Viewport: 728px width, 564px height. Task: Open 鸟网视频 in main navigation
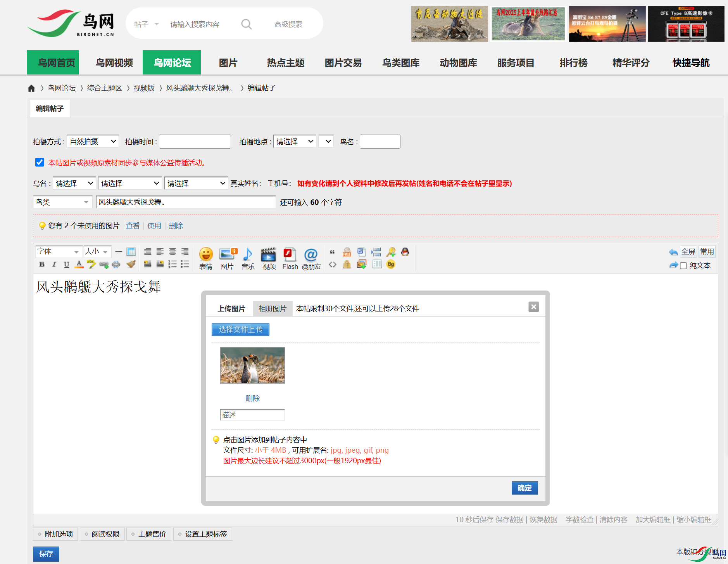click(x=114, y=62)
